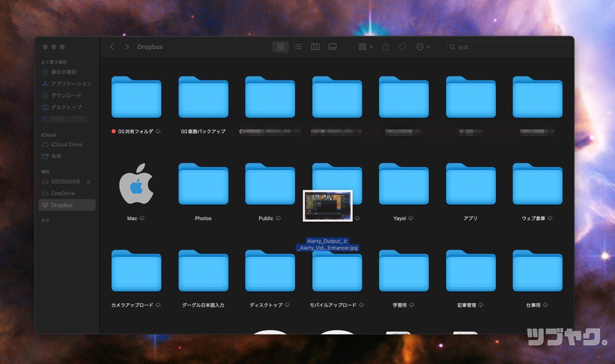Switch to column view in toolbar
Image resolution: width=615 pixels, height=364 pixels.
coord(315,47)
